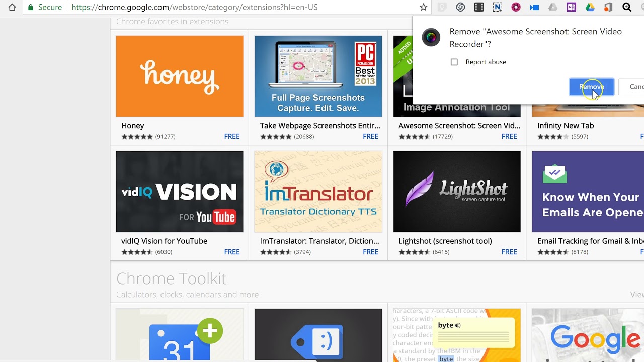Click FREE under Awesome Screenshot

click(x=509, y=136)
